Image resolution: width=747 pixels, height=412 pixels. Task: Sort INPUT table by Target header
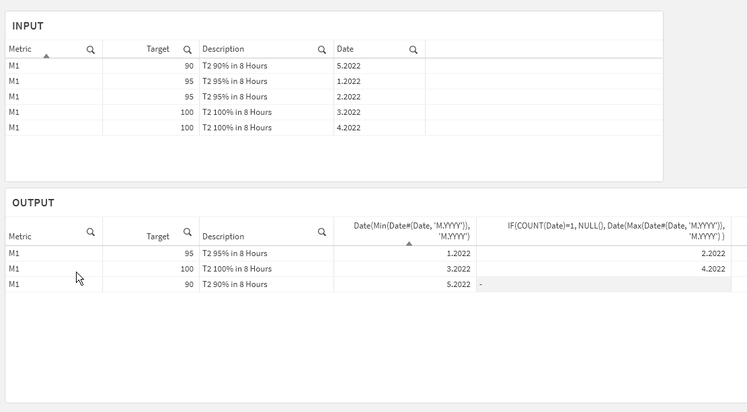[x=157, y=49]
